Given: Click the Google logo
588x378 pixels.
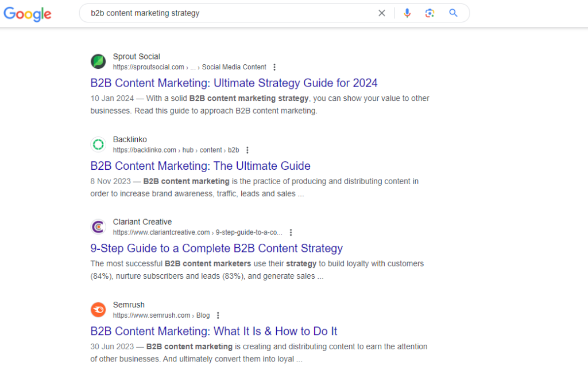Looking at the screenshot, I should 28,14.
